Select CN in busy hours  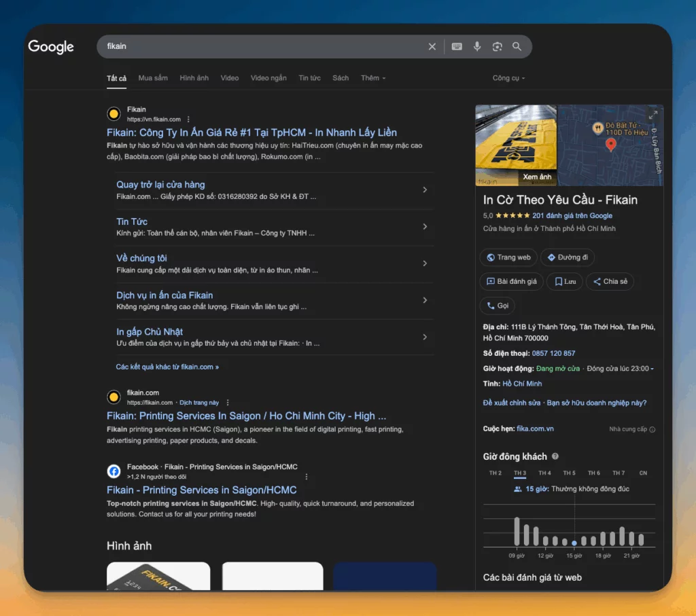point(643,473)
